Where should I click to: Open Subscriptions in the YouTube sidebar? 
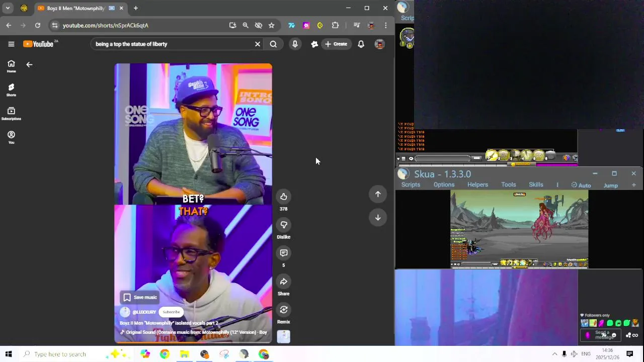(11, 113)
